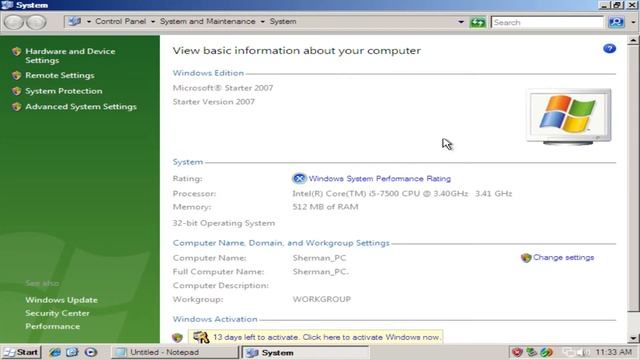Click the second Quick Launch icon

[x=72, y=352]
